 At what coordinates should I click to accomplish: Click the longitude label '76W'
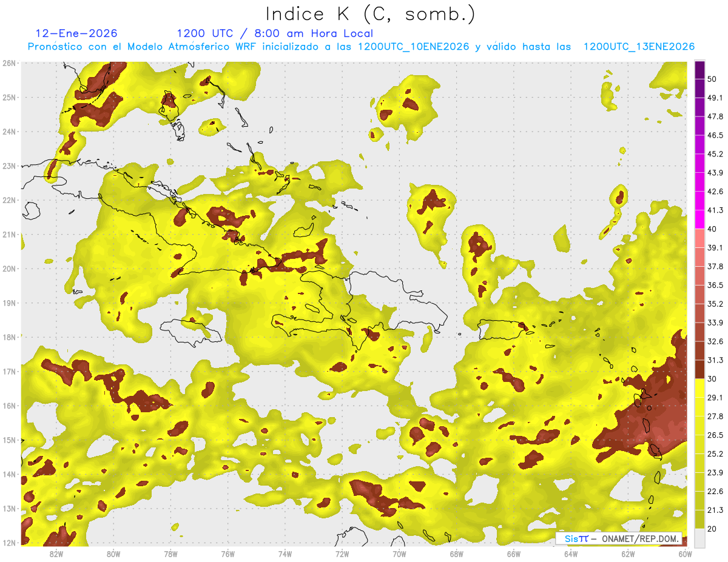pyautogui.click(x=227, y=554)
